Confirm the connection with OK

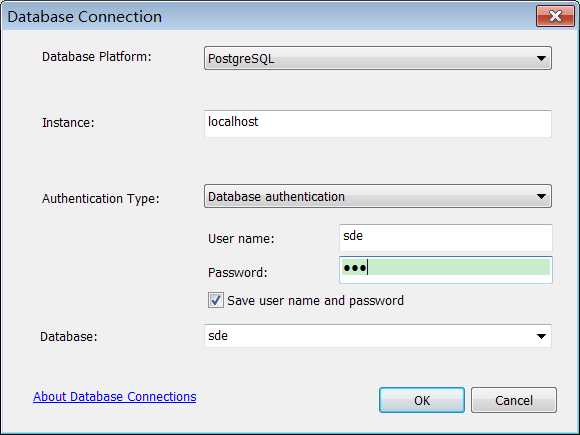[422, 400]
